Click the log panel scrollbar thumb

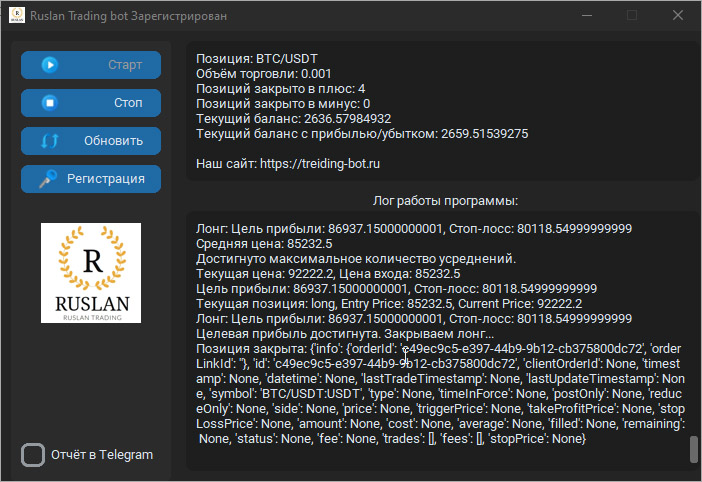click(x=694, y=449)
